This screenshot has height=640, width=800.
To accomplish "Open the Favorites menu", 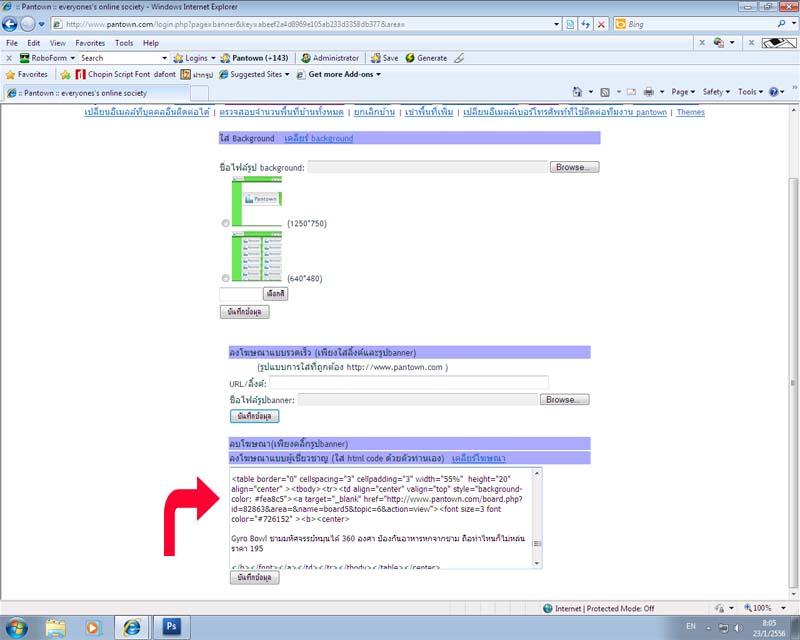I will pos(90,43).
